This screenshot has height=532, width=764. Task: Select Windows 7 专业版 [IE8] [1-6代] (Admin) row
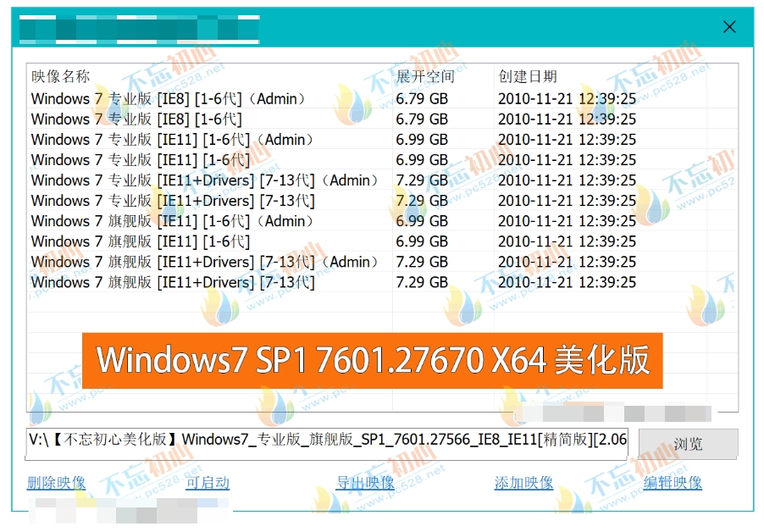[383, 98]
